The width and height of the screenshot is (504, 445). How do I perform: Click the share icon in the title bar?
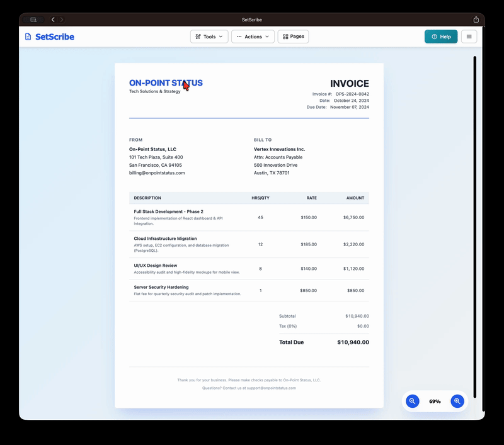pyautogui.click(x=477, y=20)
